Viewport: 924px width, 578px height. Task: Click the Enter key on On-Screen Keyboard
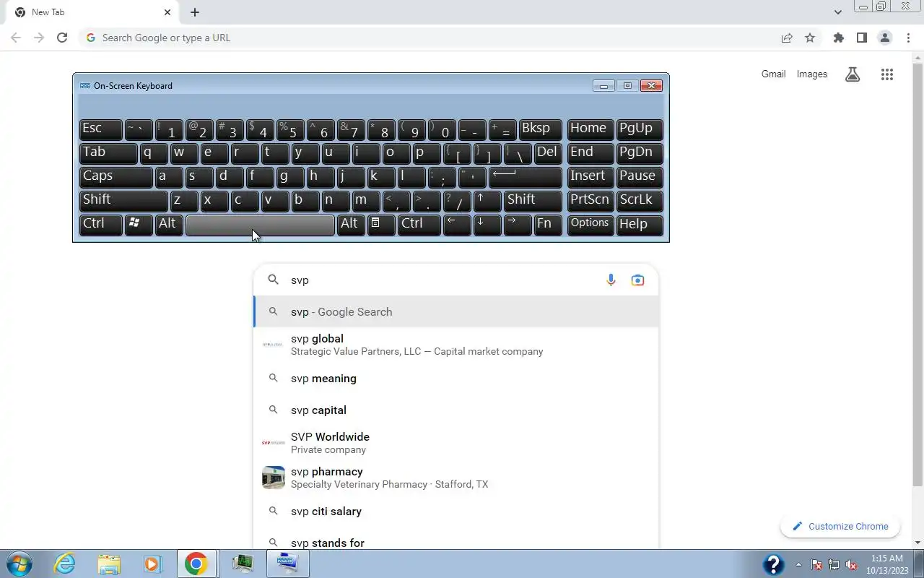[x=526, y=176]
